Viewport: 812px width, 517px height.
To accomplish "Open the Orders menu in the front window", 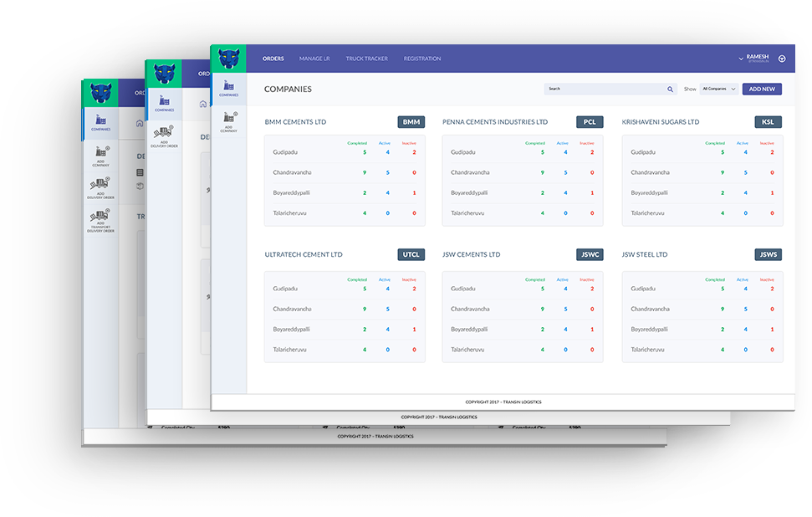I will [x=273, y=59].
